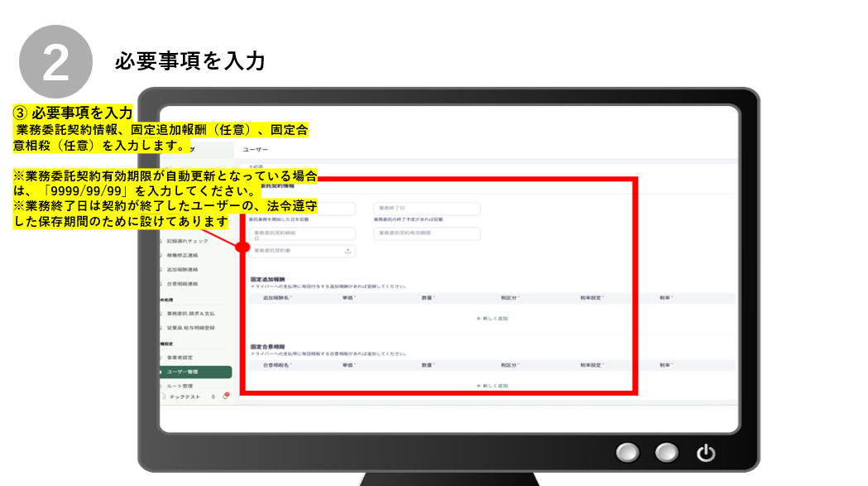Screen dimensions: 868x486
Task: Click the power icon on the monitor
Action: (705, 452)
